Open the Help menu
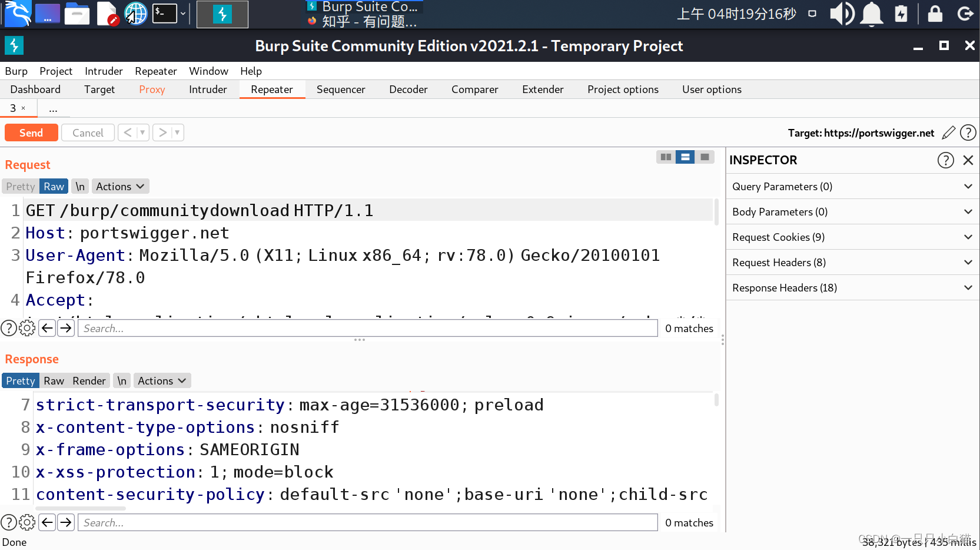Viewport: 980px width, 550px height. pyautogui.click(x=251, y=71)
